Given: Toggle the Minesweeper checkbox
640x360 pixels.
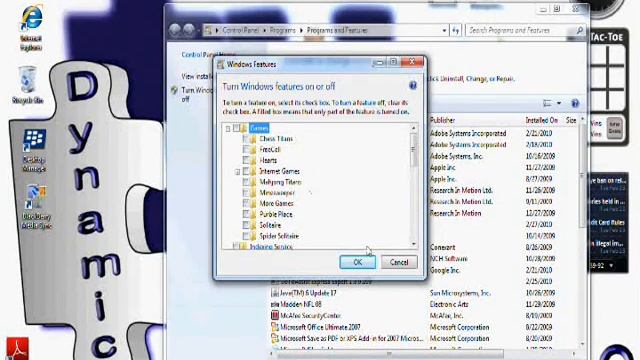Looking at the screenshot, I should point(246,193).
